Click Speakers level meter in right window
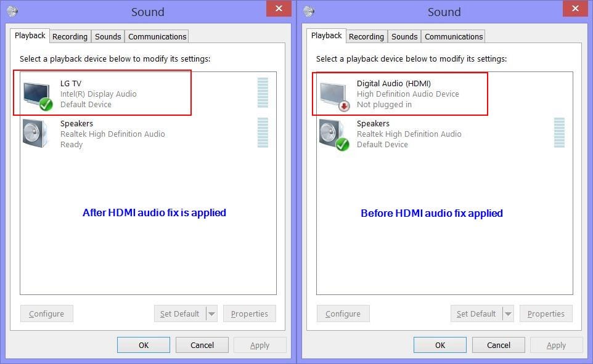Image resolution: width=593 pixels, height=364 pixels. pyautogui.click(x=559, y=132)
